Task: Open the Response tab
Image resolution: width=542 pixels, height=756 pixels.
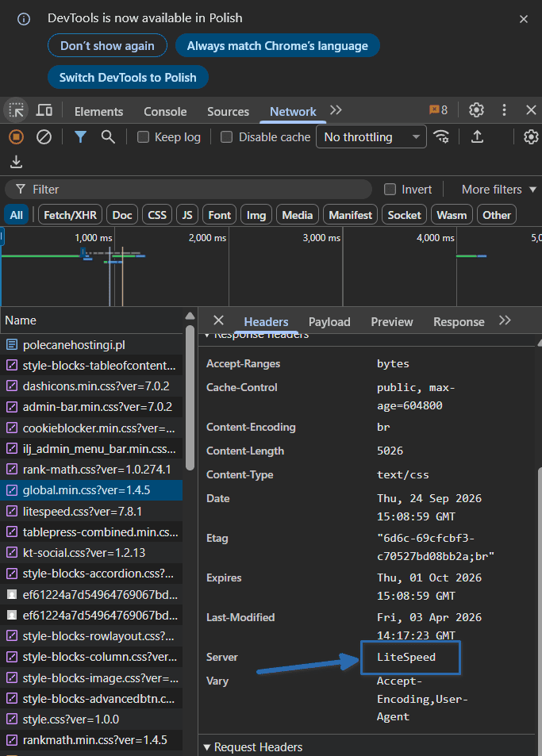Action: coord(459,321)
